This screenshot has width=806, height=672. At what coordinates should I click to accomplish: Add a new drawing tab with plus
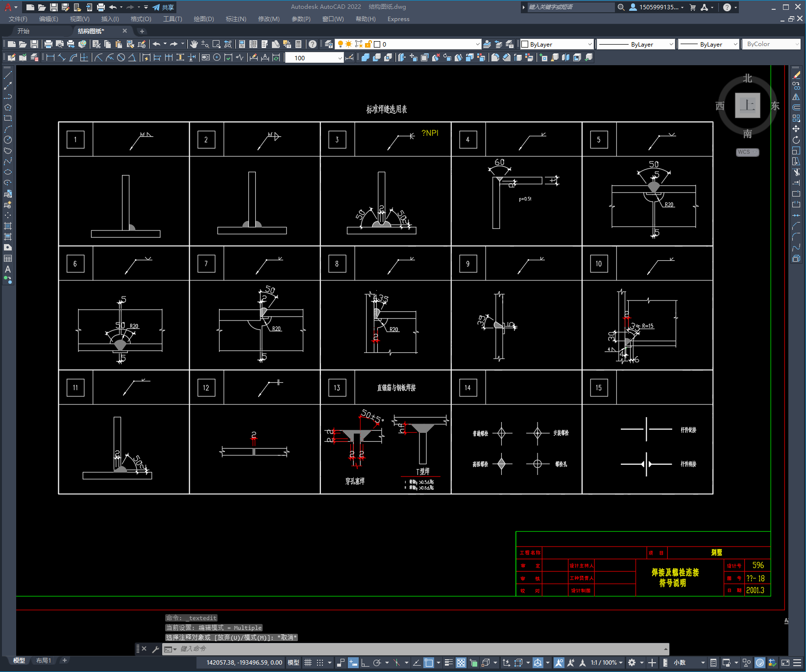point(142,31)
